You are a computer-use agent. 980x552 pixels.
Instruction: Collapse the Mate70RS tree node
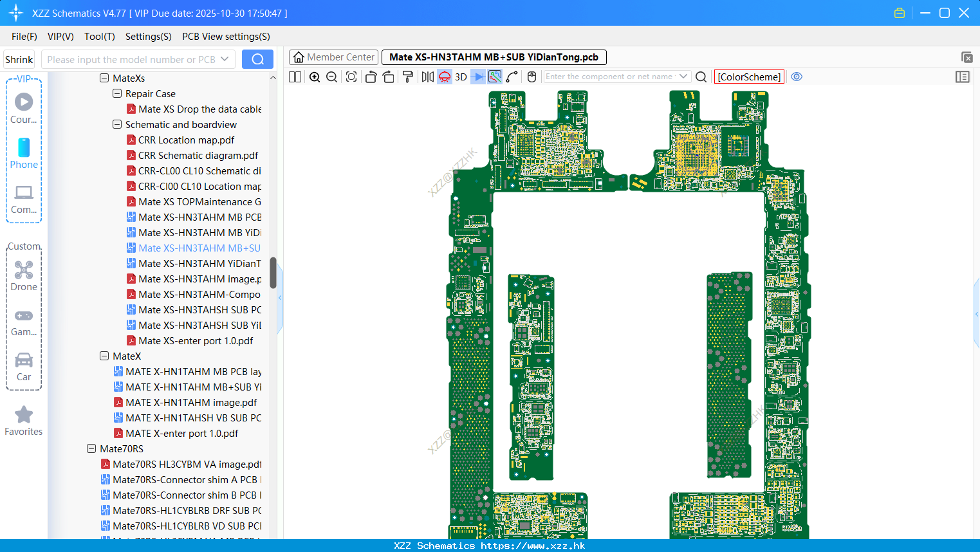pyautogui.click(x=91, y=448)
